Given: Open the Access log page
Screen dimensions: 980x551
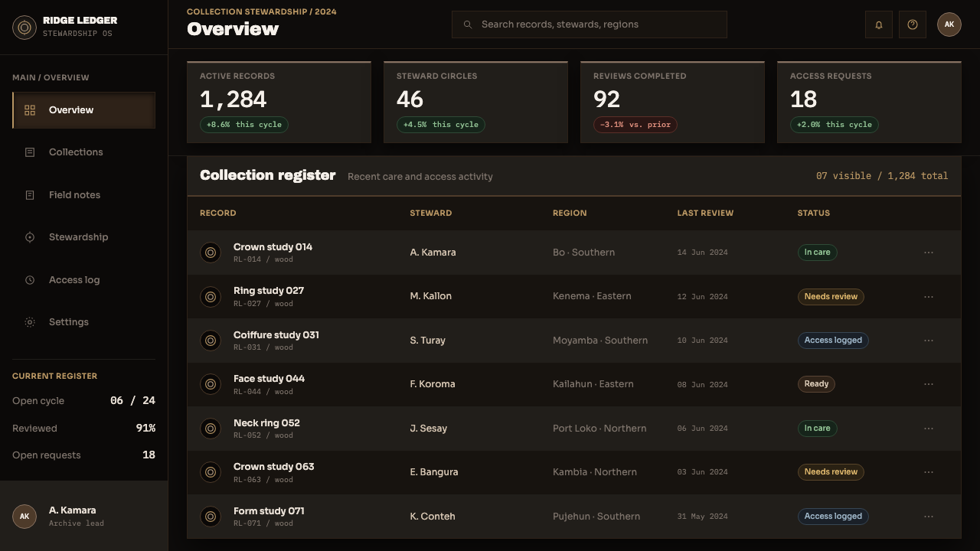Looking at the screenshot, I should 84,280.
